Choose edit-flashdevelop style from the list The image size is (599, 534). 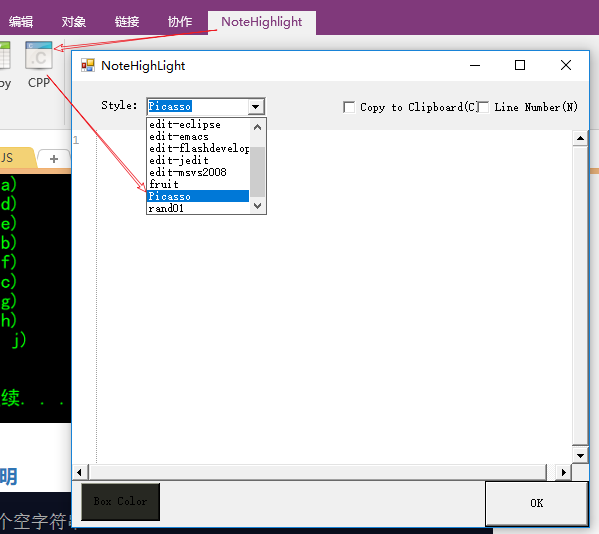(198, 148)
